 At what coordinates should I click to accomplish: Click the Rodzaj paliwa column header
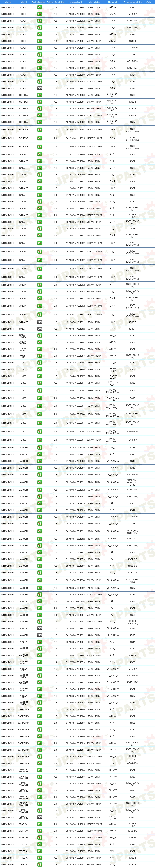point(39,2)
